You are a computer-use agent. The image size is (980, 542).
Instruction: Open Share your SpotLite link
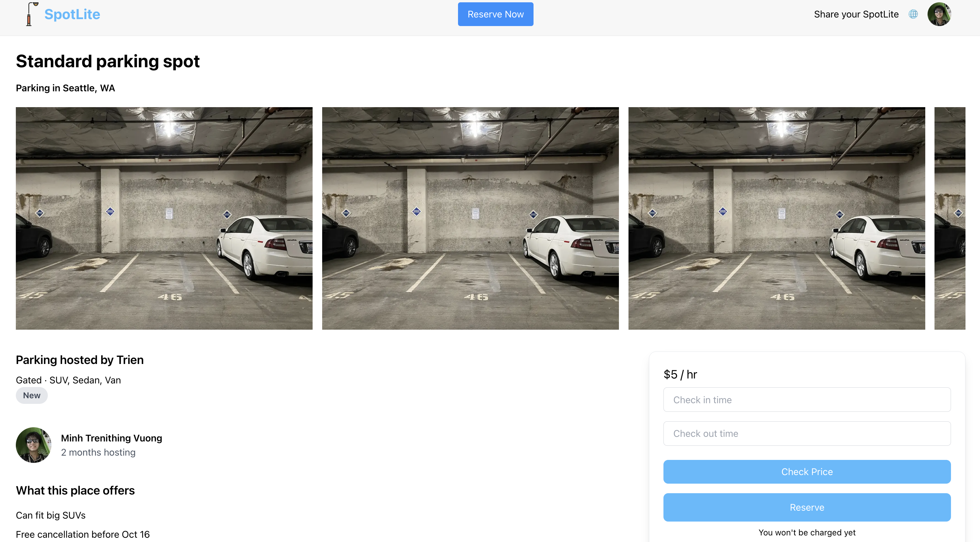pyautogui.click(x=856, y=14)
